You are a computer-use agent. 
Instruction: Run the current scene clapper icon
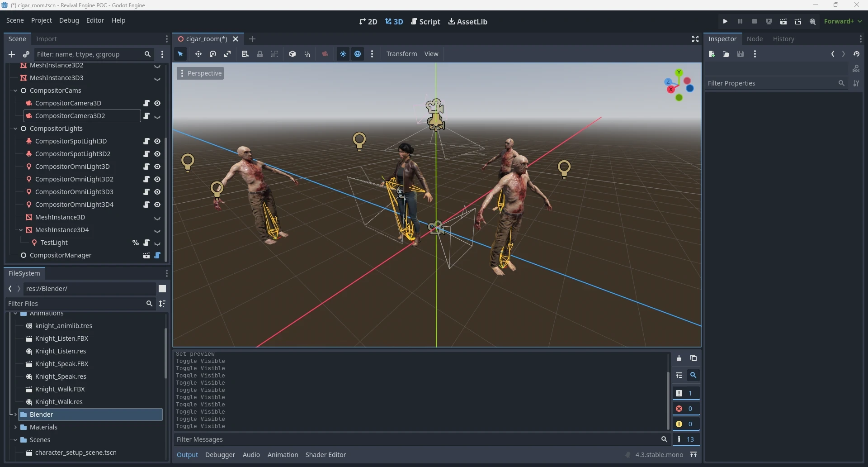tap(783, 21)
